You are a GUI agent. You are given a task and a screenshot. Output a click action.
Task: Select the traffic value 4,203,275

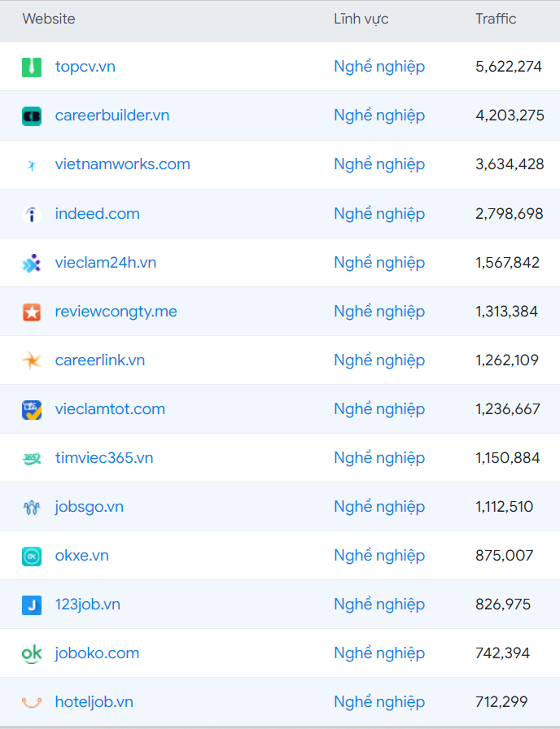pos(510,116)
